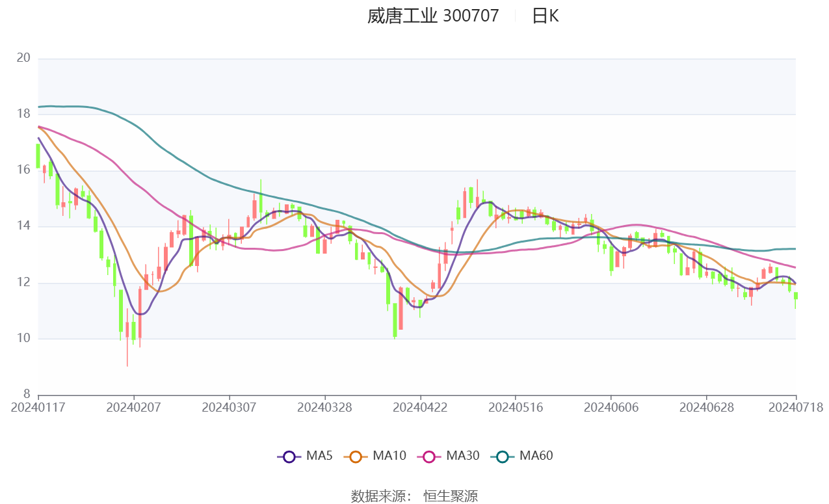Viewport: 829px width, 504px height.
Task: Click the 20240207 x-axis date label
Action: coord(133,408)
